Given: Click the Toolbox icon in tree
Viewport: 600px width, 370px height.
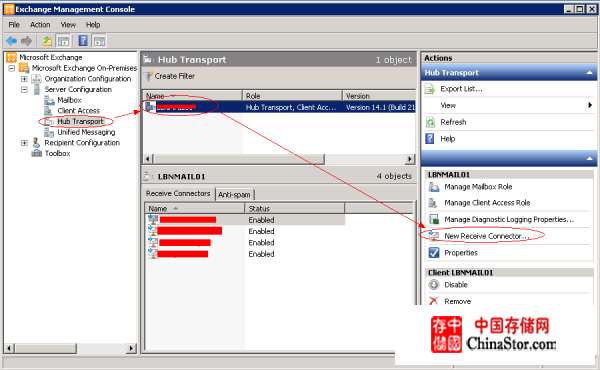Looking at the screenshot, I should [36, 153].
